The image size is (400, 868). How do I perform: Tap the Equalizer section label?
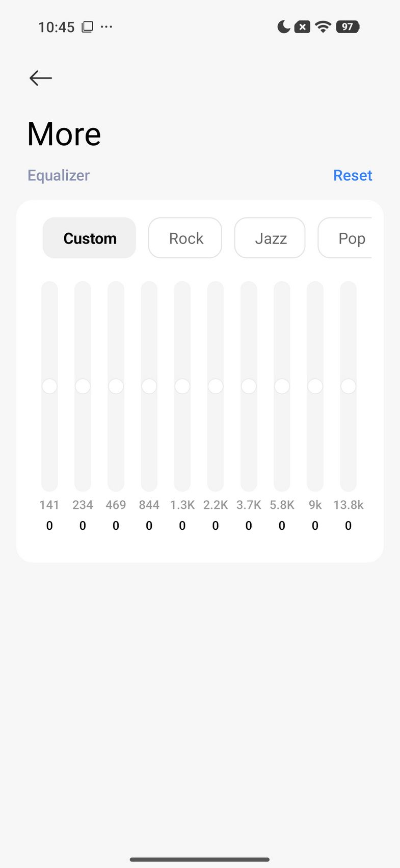[59, 175]
